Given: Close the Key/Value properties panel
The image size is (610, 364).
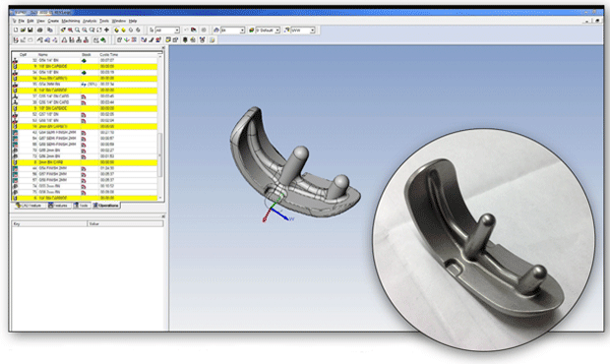Looking at the screenshot, I should [x=163, y=216].
